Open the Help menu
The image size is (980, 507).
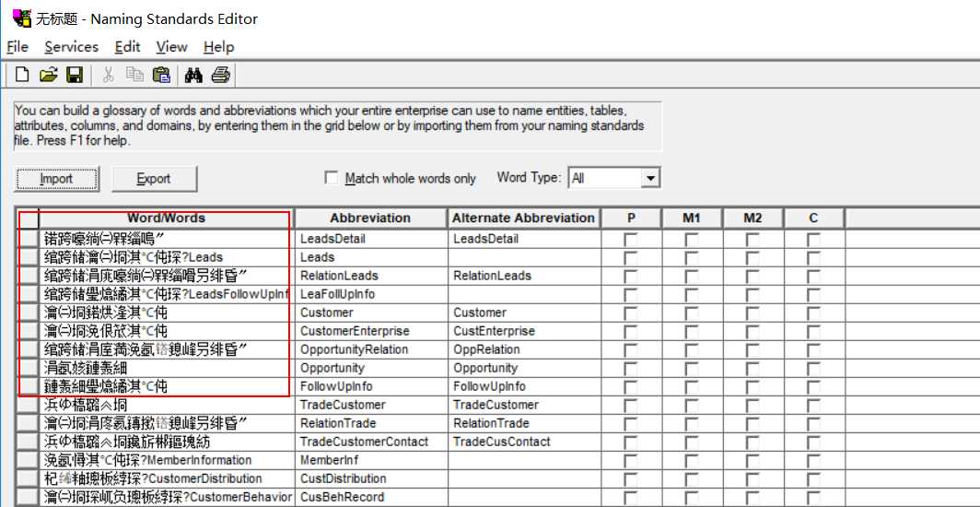tap(219, 47)
